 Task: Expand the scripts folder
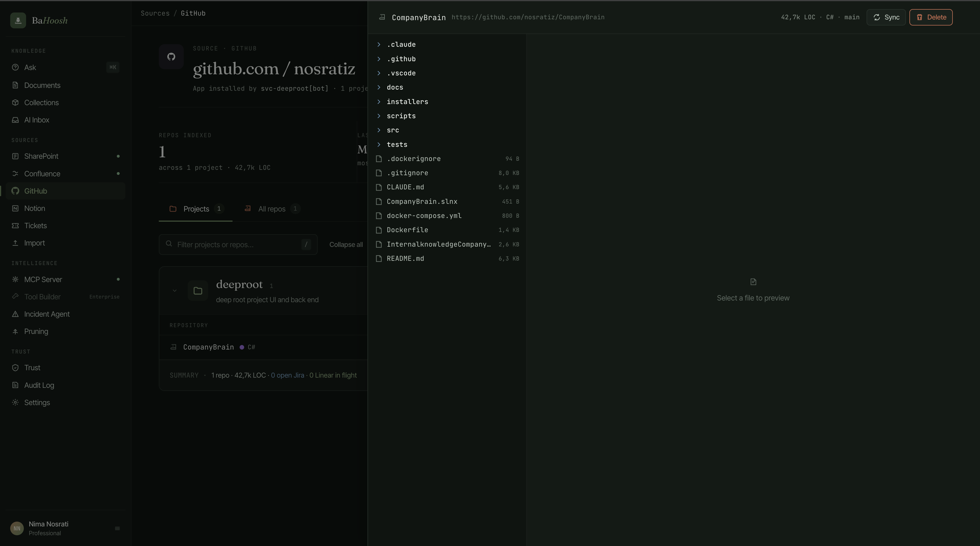(x=447, y=116)
